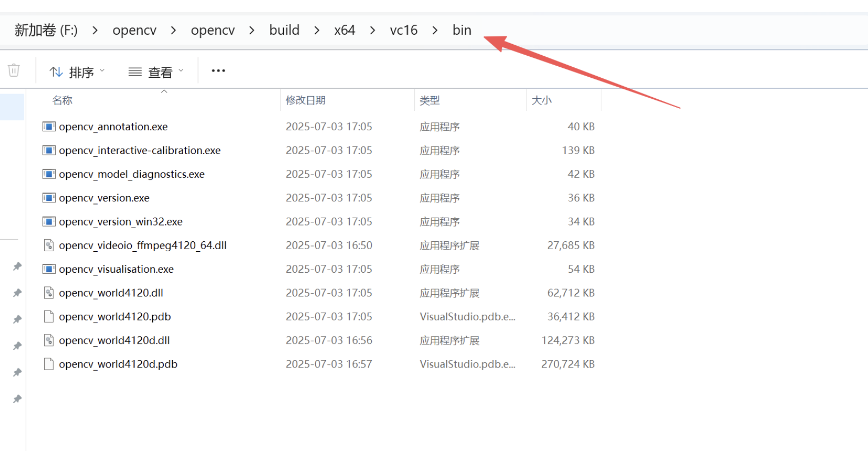Expand the chevron after 新加卷 (F:)

tap(95, 30)
